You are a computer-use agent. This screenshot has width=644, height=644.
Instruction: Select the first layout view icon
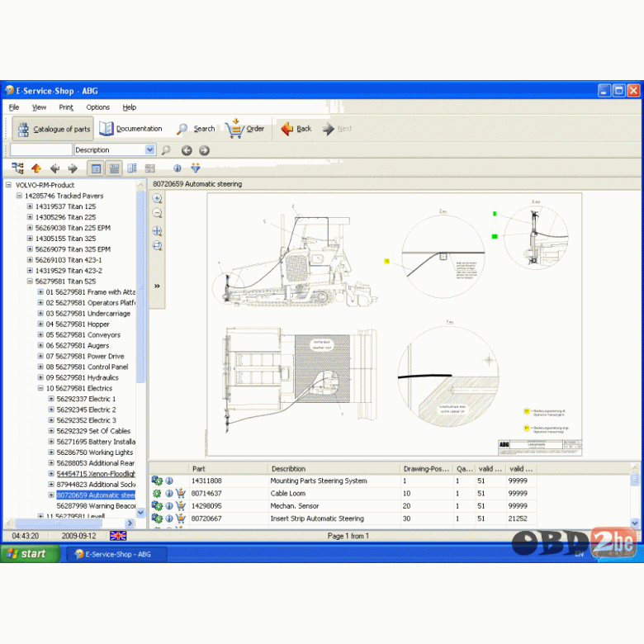[x=96, y=168]
